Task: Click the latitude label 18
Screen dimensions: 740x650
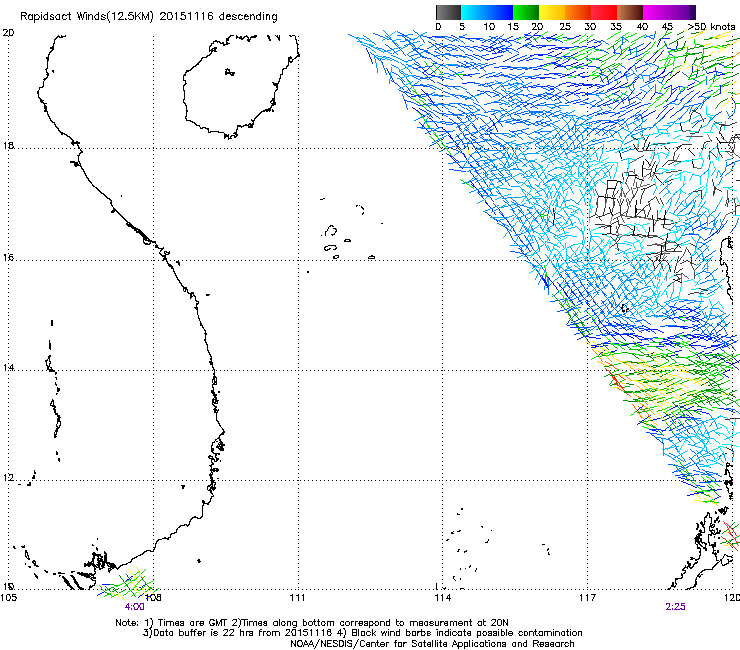Action: coord(8,145)
